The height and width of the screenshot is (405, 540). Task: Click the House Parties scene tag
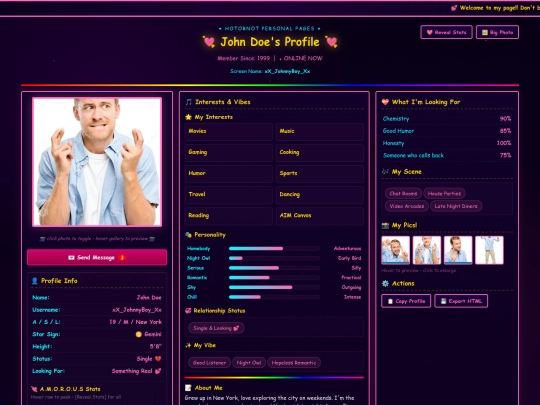[444, 194]
